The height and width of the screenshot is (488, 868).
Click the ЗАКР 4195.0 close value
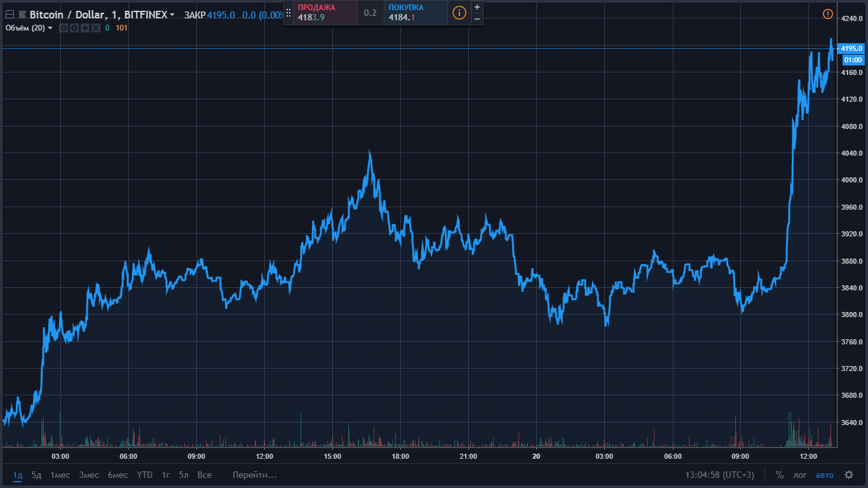[209, 15]
